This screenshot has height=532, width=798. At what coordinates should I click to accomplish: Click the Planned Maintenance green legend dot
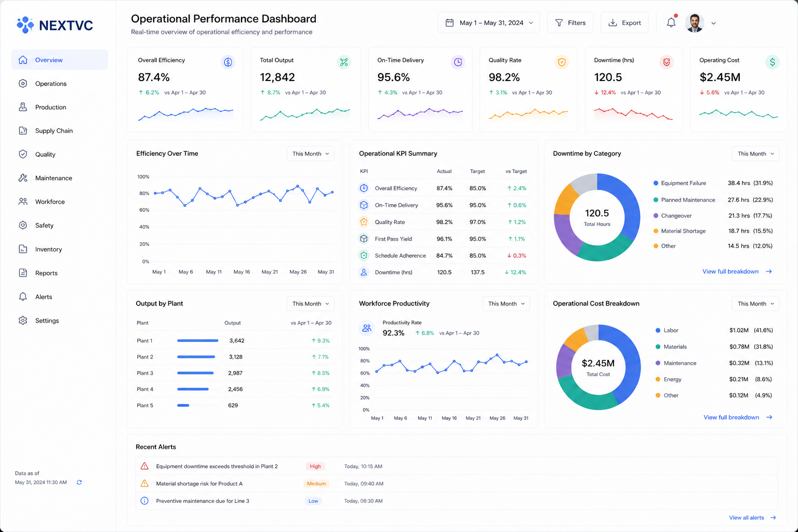656,200
